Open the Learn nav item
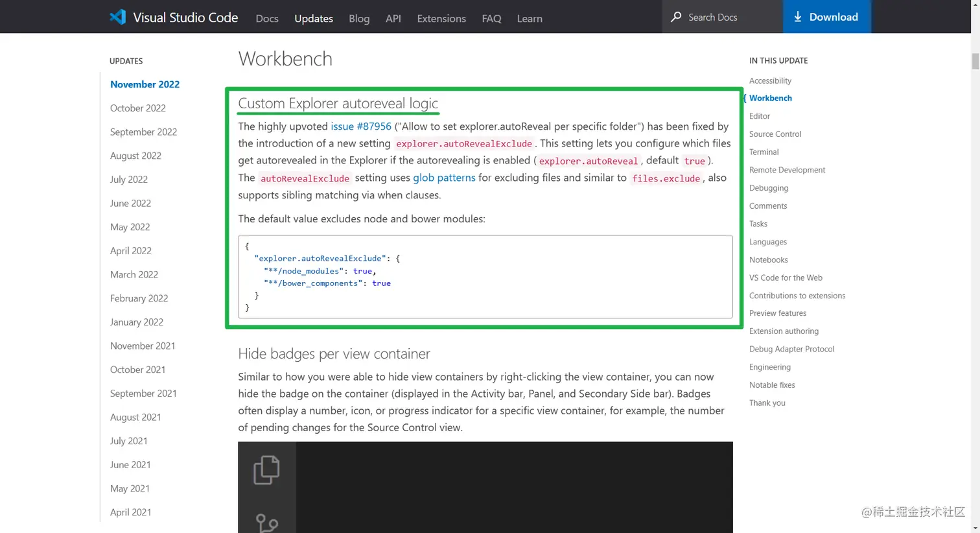 coord(530,18)
